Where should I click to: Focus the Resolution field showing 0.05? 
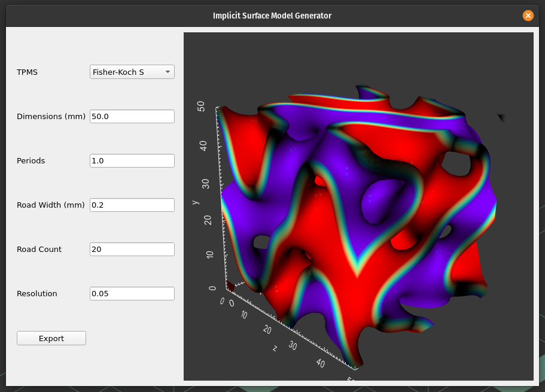[132, 293]
